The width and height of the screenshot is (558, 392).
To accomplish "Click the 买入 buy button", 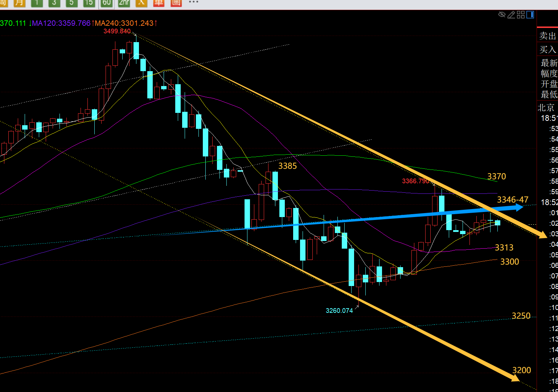I will (x=547, y=49).
